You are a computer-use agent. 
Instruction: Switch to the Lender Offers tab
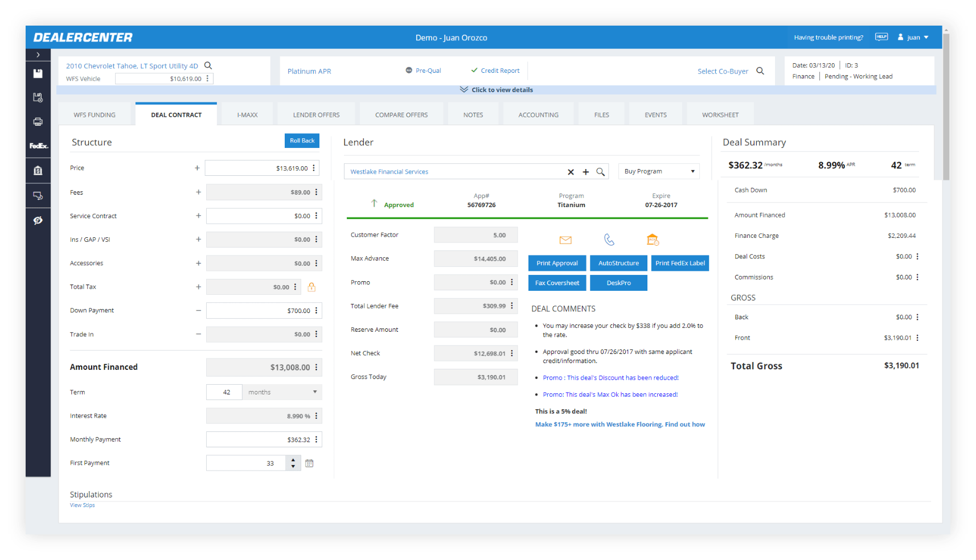pos(316,115)
